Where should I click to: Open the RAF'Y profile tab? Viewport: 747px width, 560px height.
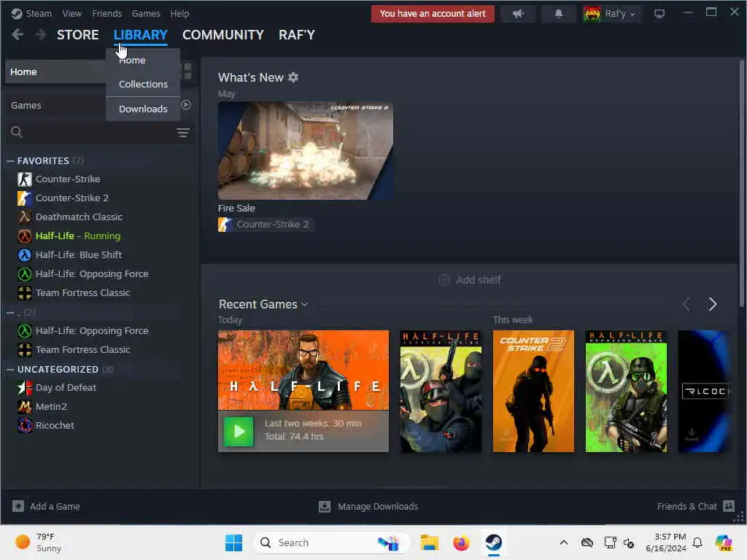(x=297, y=35)
